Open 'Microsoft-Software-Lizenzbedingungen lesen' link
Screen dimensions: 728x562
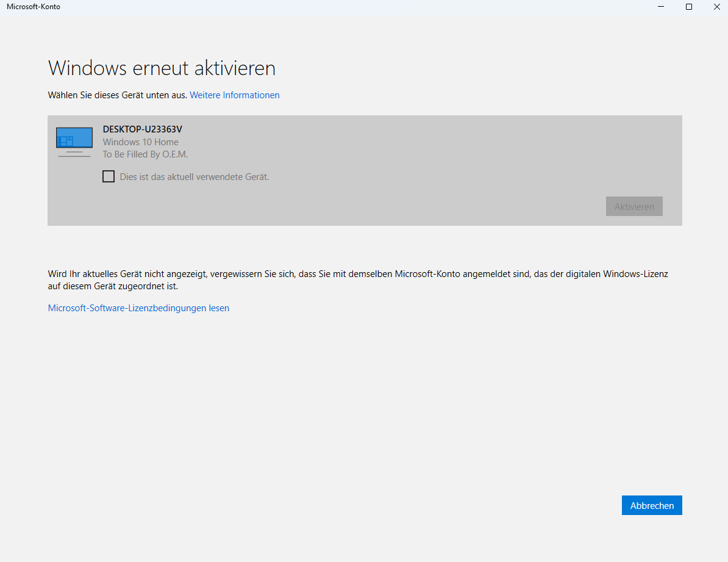[x=138, y=308]
